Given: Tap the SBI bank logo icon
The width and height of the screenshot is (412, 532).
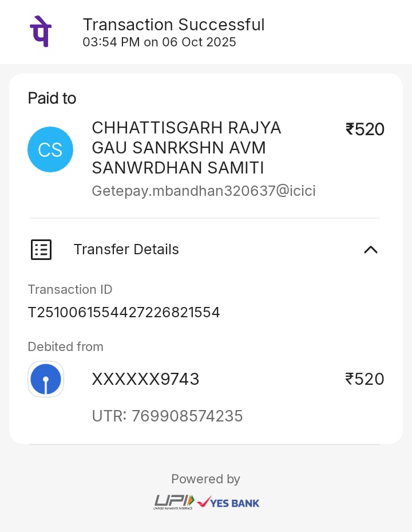Looking at the screenshot, I should [x=46, y=379].
